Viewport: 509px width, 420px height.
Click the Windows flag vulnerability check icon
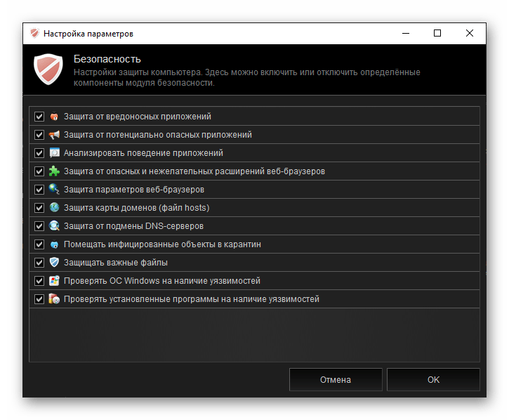tap(54, 281)
